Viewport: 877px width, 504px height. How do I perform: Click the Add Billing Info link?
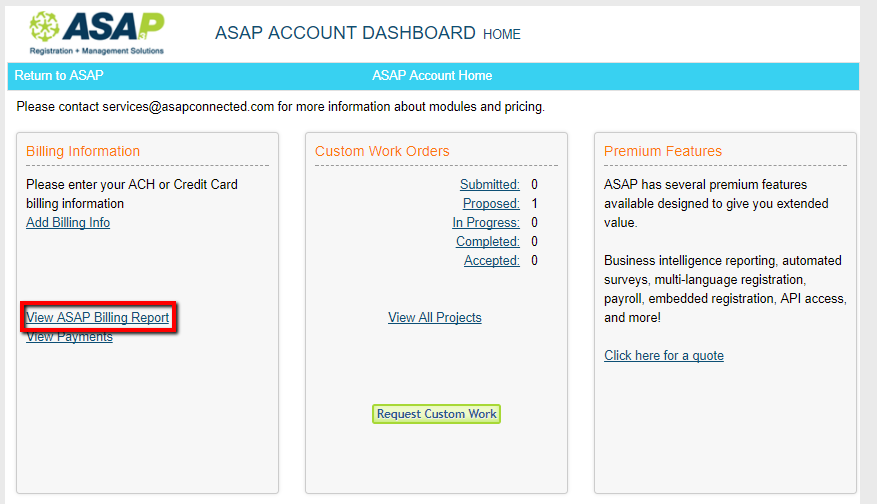tap(68, 223)
